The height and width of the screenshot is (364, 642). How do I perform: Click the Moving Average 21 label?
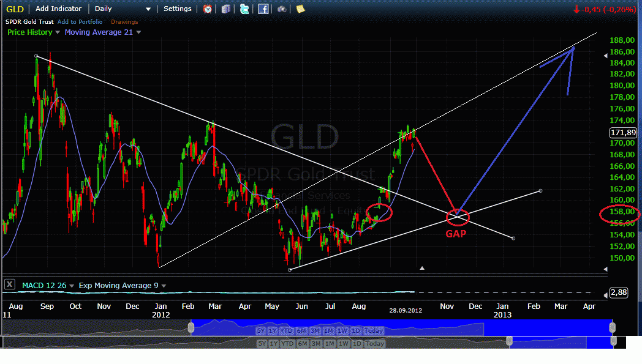(99, 32)
